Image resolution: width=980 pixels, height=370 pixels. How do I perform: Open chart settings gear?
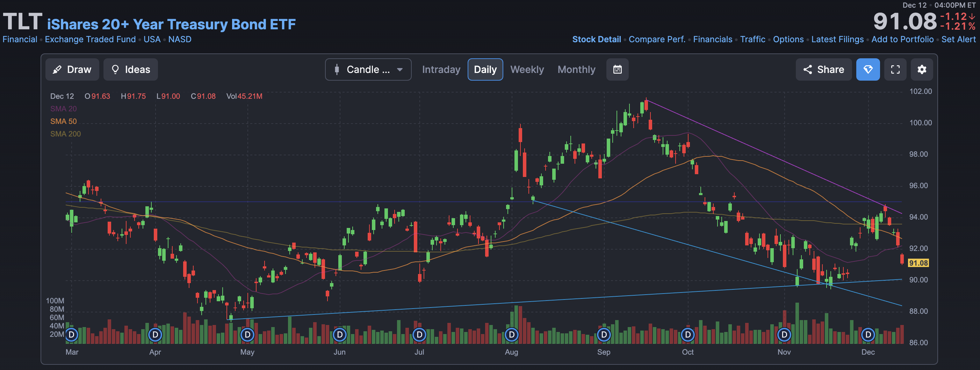tap(921, 69)
